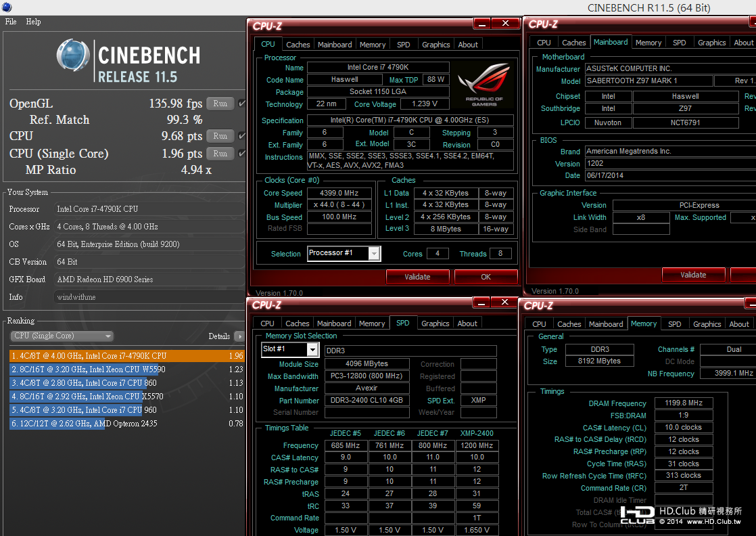Click the BIOS Date value 06/17/2014
The image size is (756, 536).
click(670, 175)
